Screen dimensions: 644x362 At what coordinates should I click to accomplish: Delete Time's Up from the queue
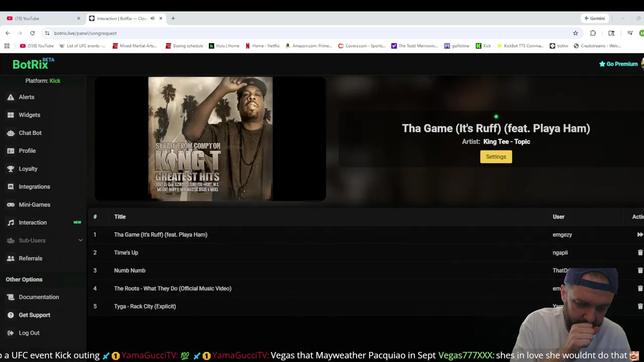(640, 252)
